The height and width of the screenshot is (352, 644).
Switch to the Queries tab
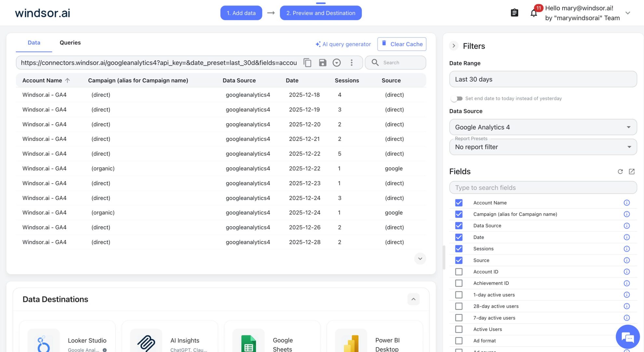[70, 43]
